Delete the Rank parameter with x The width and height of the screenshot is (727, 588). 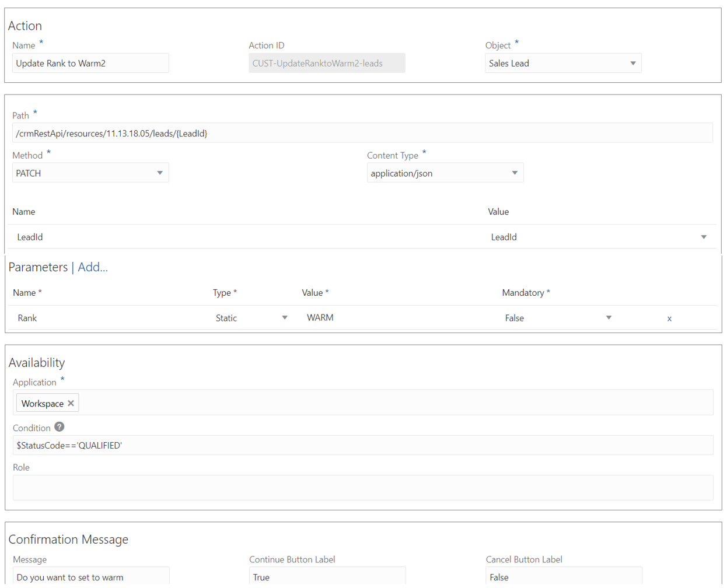[x=669, y=318]
